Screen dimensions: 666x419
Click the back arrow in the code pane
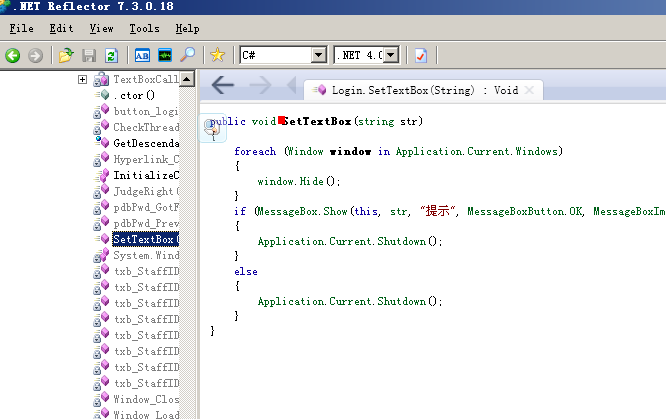click(223, 87)
